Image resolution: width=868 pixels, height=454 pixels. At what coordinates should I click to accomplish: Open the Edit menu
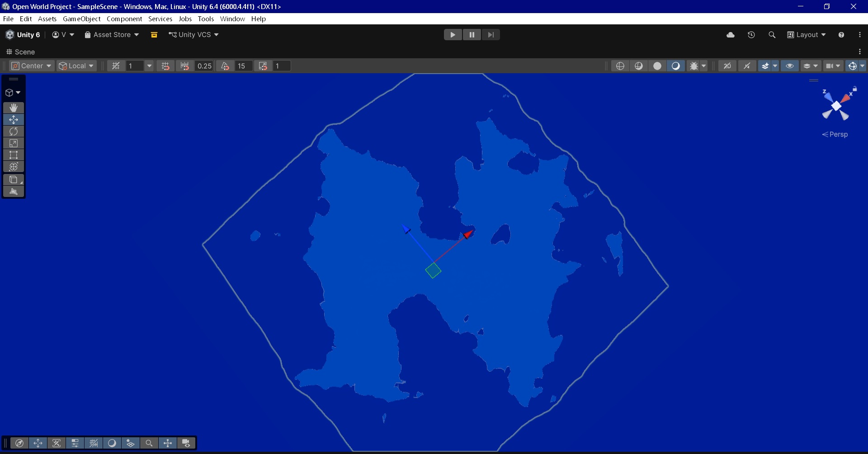click(26, 19)
